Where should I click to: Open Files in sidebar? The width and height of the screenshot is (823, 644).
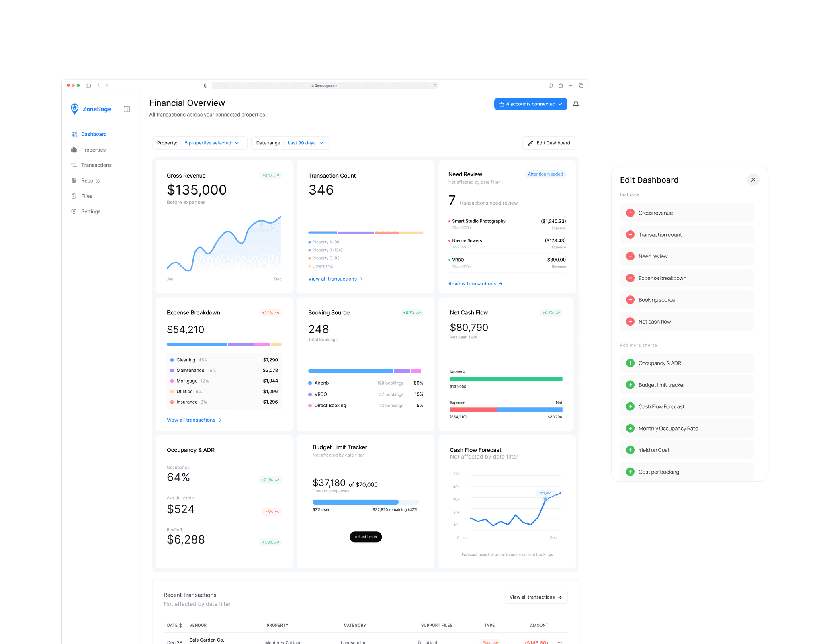pos(82,196)
